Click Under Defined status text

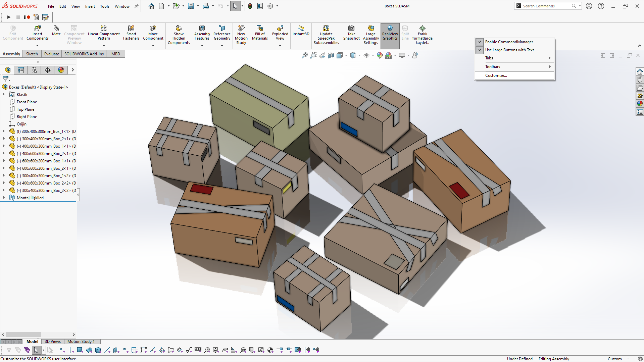coord(519,359)
